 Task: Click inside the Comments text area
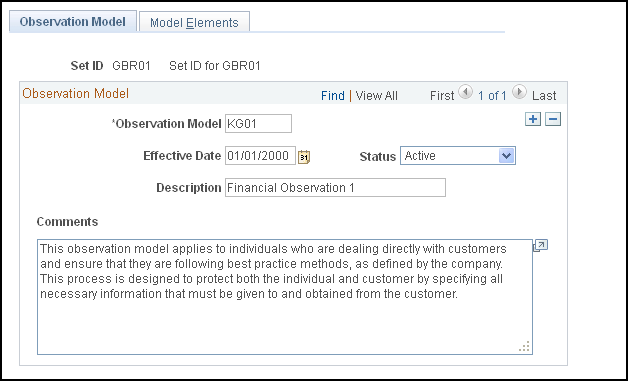(285, 297)
